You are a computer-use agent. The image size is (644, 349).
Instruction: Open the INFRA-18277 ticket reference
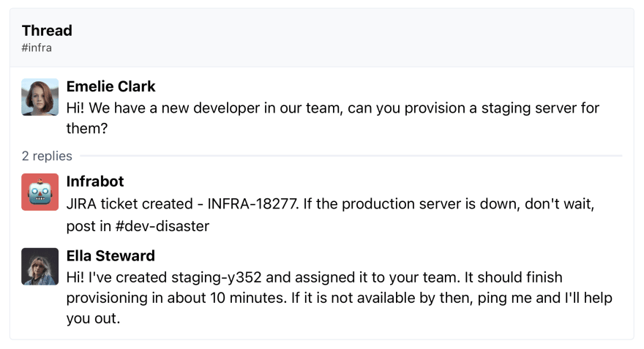pos(252,203)
